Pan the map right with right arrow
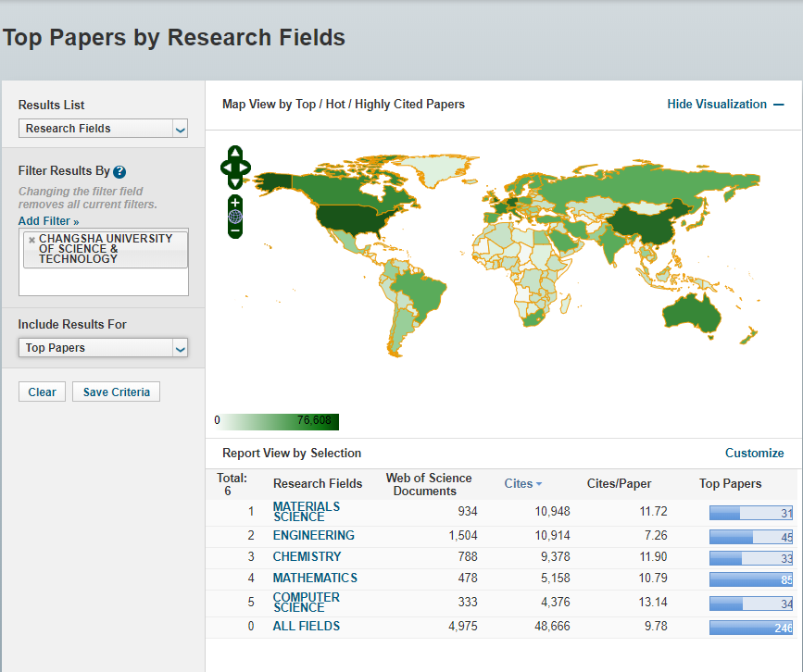 245,168
